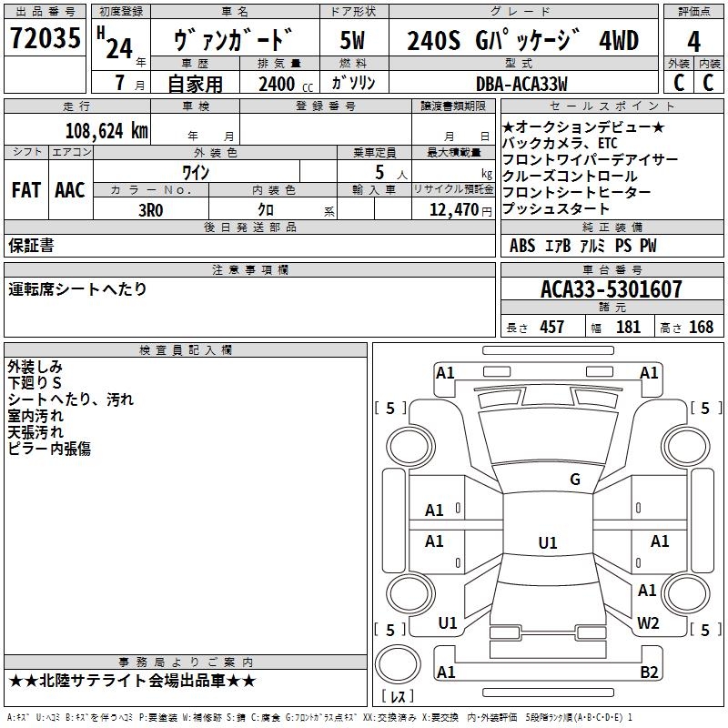This screenshot has height=728, width=728.
Task: Select the バックカメラ、ETC sales point
Action: point(560,143)
